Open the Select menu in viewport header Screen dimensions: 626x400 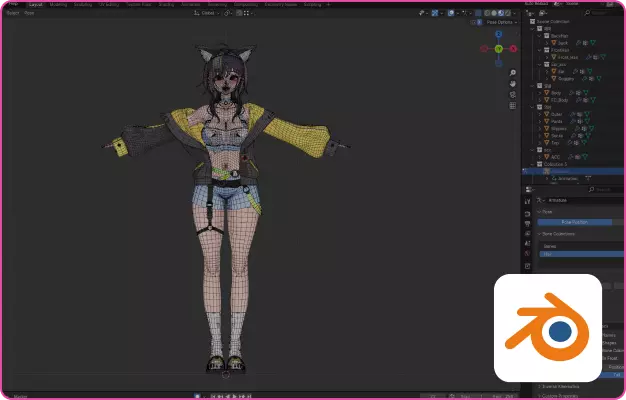(x=13, y=13)
